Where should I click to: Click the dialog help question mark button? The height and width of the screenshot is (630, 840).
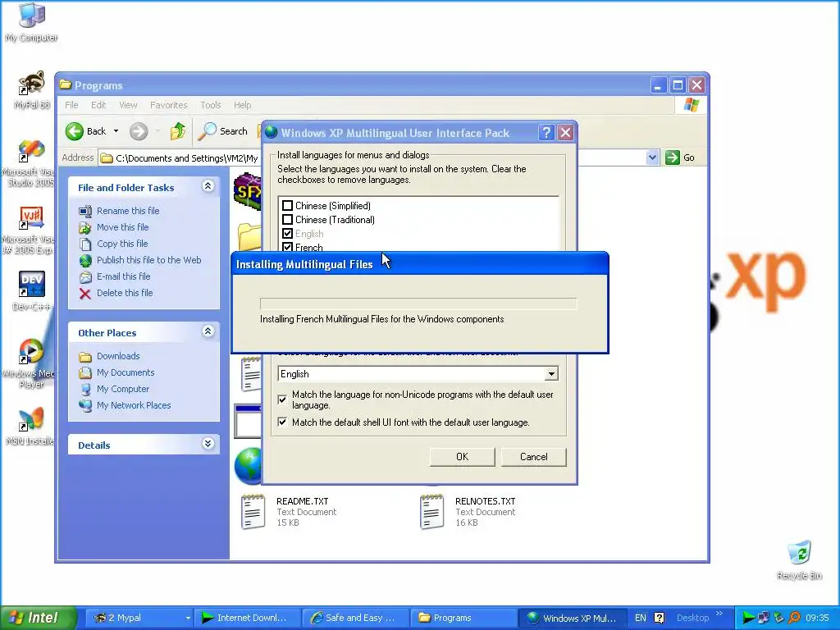point(546,133)
